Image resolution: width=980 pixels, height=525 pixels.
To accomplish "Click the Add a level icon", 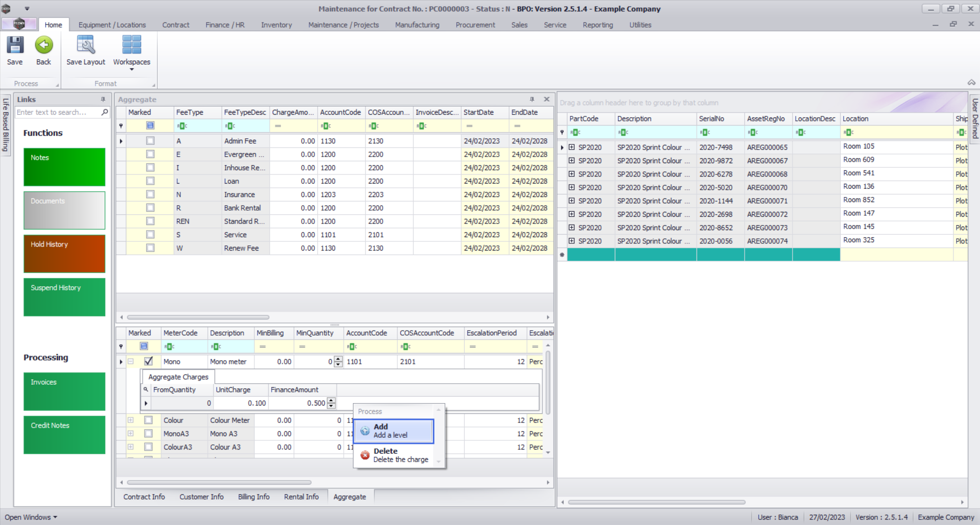I will [x=365, y=431].
